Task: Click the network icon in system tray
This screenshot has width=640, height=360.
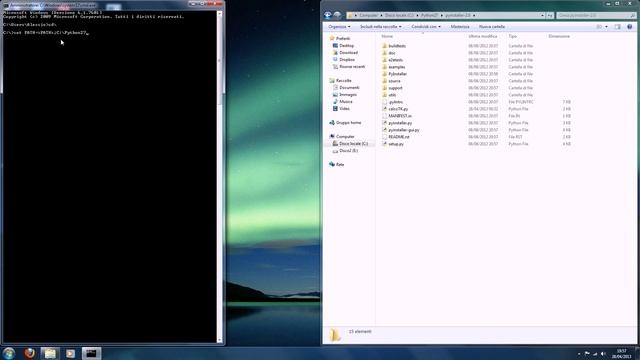Action: pos(595,354)
